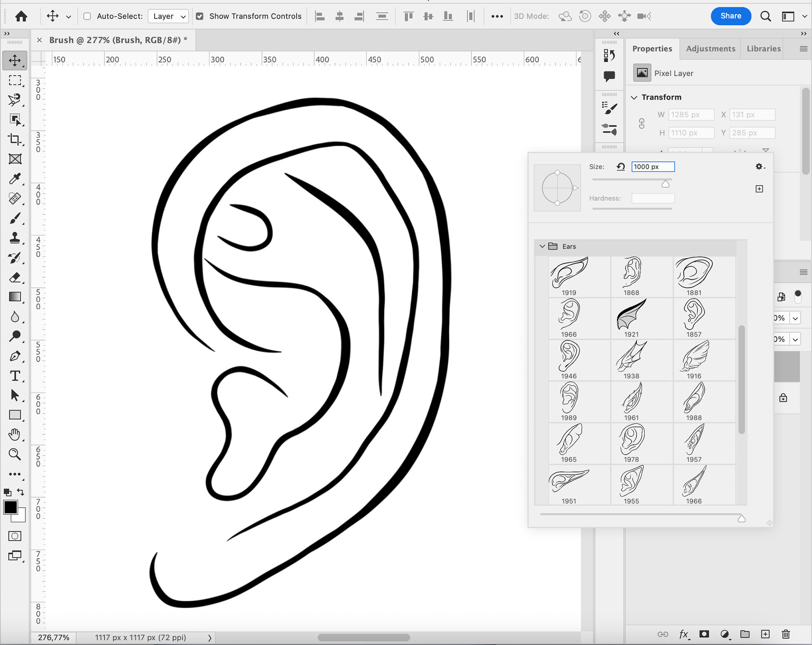The height and width of the screenshot is (645, 812).
Task: Disable Show Transform Controls
Action: 200,16
